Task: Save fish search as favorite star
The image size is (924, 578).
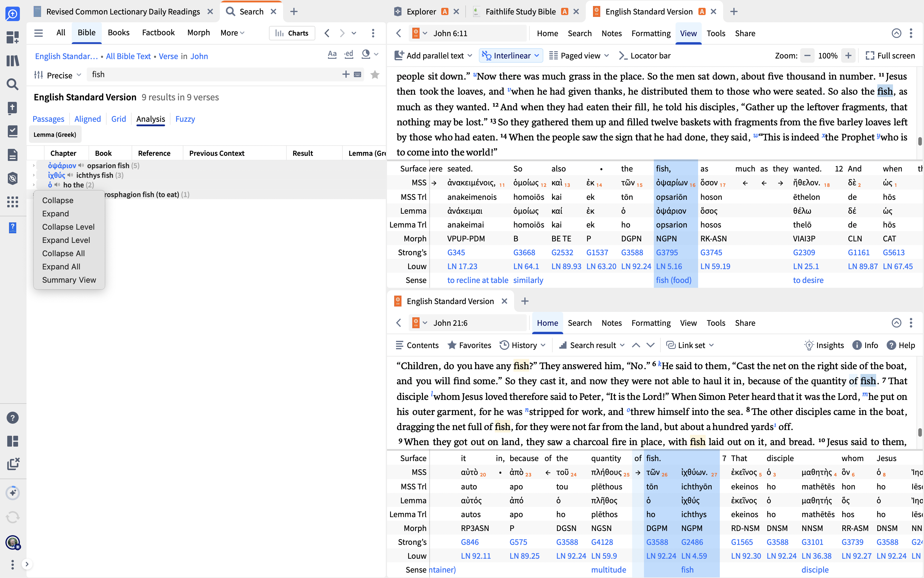Action: click(375, 74)
